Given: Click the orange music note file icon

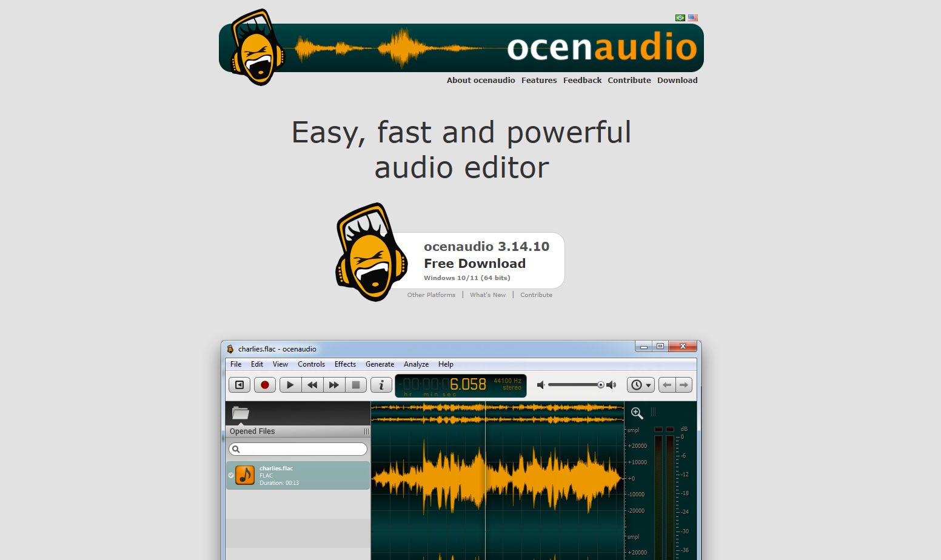Looking at the screenshot, I should tap(245, 475).
